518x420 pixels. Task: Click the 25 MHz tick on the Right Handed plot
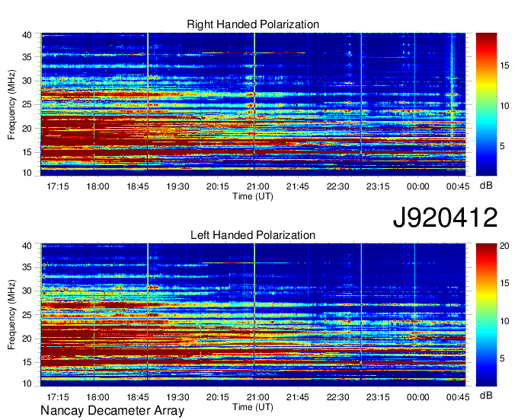pyautogui.click(x=27, y=104)
